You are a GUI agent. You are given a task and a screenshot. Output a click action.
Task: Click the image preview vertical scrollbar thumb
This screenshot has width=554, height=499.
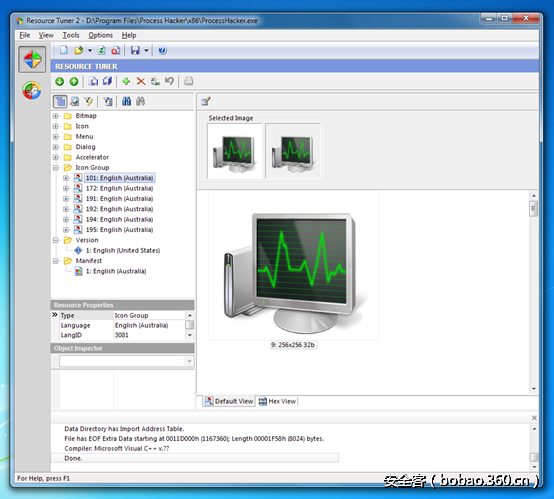point(534,209)
